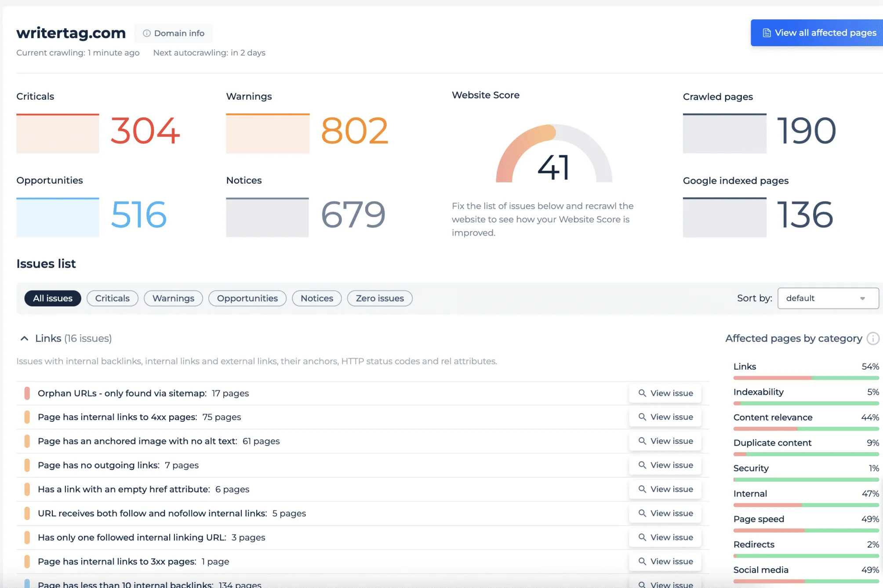Image resolution: width=883 pixels, height=588 pixels.
Task: Filter issues by Opportunities
Action: coord(247,298)
